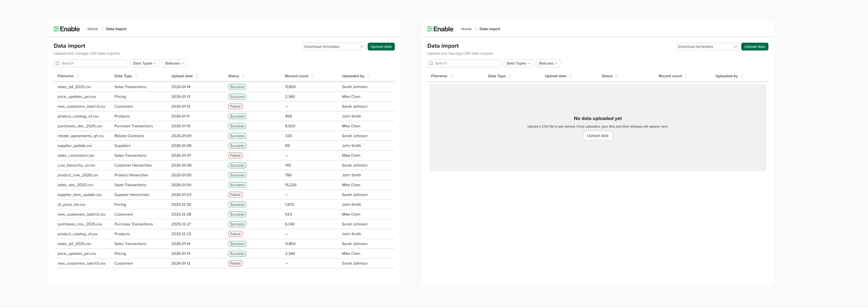Go to Home on empty-state screen
868x307 pixels.
pyautogui.click(x=466, y=29)
